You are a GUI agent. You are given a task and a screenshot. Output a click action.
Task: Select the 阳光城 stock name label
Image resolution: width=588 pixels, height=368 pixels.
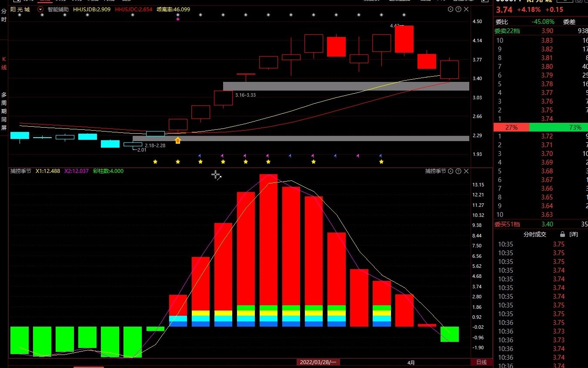tap(20, 9)
